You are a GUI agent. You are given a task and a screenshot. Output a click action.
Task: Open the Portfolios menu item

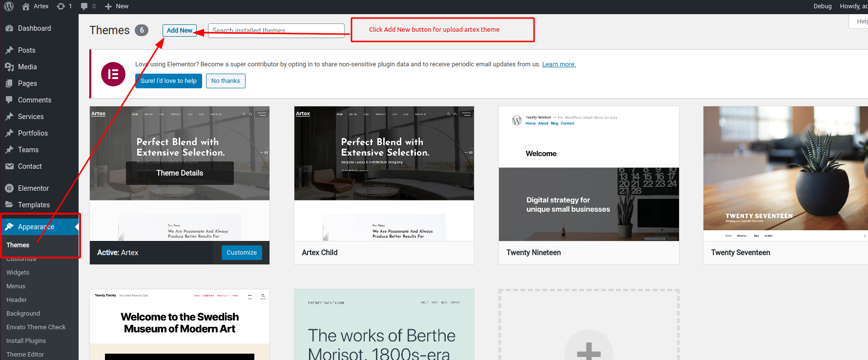(x=39, y=133)
